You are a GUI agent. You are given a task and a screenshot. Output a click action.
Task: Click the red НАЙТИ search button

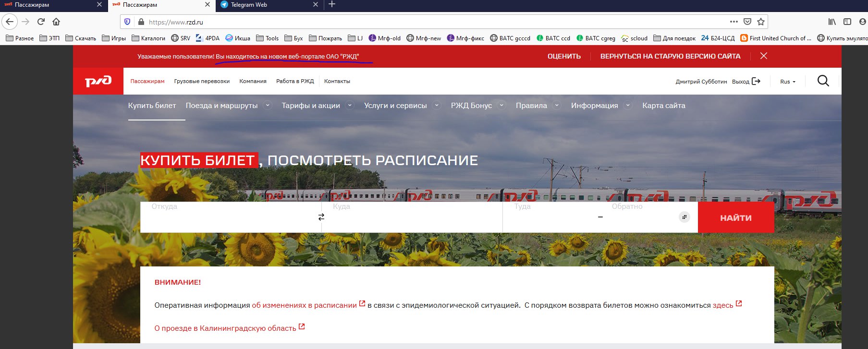(x=736, y=217)
